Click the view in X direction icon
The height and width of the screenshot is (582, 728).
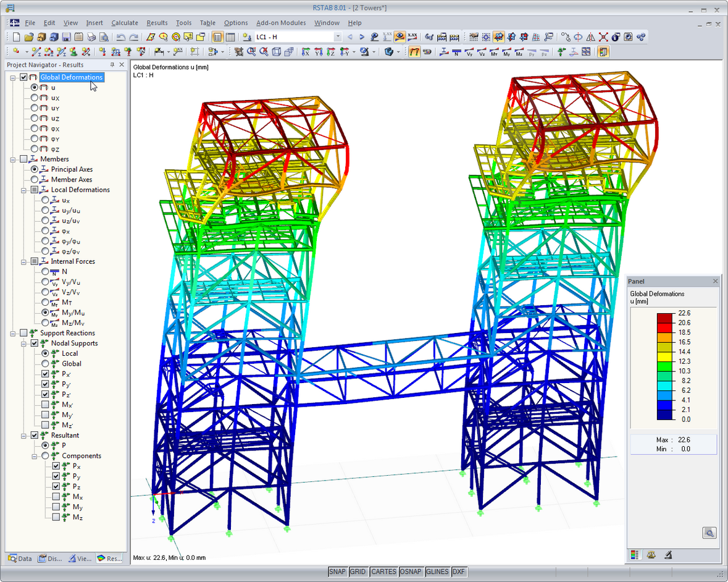tap(306, 52)
